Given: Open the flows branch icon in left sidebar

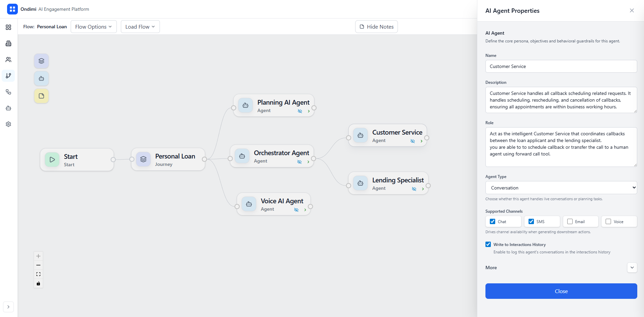Looking at the screenshot, I should pos(8,76).
